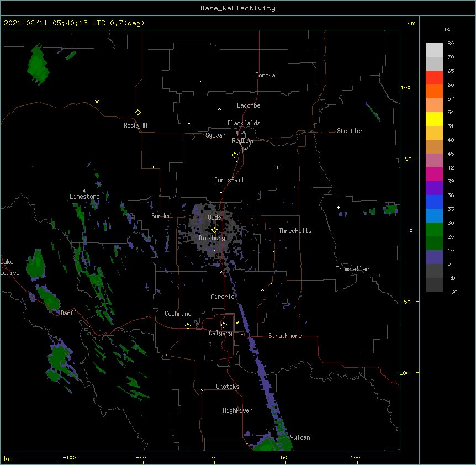Click the yellow diamond marker south of RedDeer

pos(235,155)
